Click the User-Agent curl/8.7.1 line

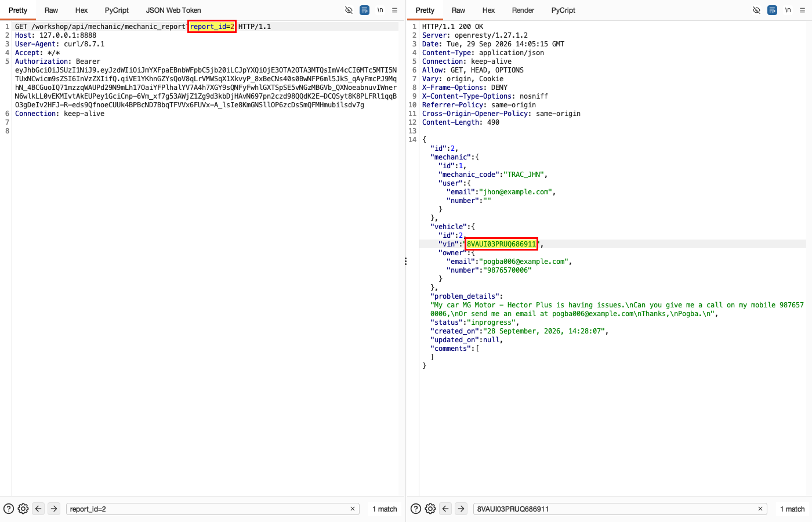(60, 44)
